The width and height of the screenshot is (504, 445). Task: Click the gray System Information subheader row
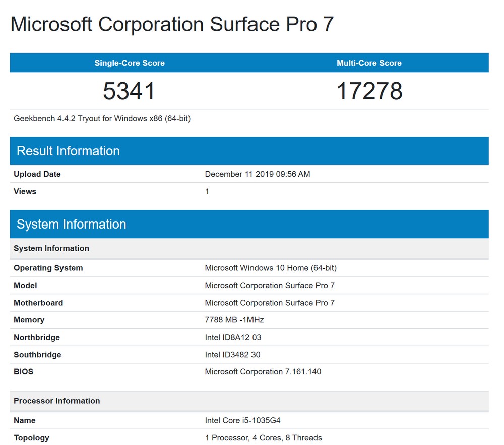(51, 248)
